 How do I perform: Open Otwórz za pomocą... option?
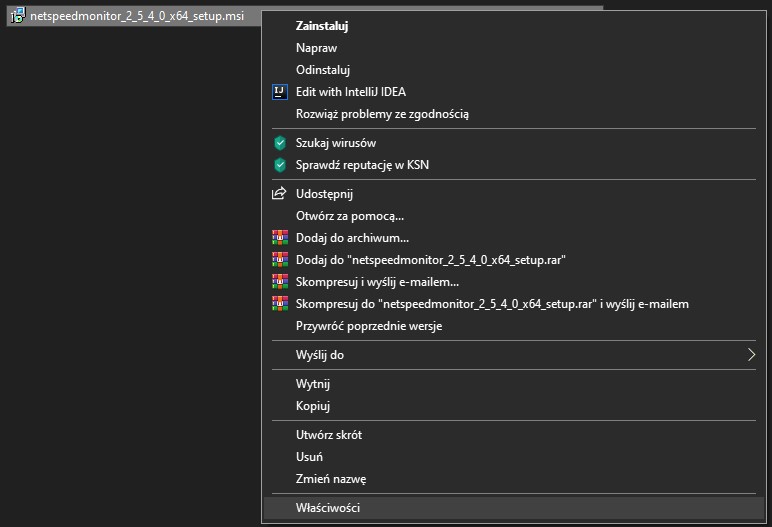[x=514, y=216]
